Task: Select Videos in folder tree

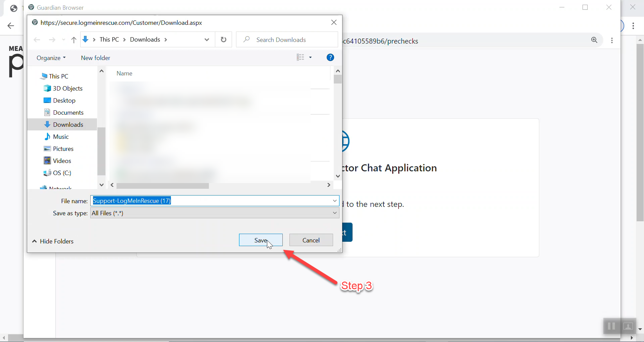Action: coord(62,161)
